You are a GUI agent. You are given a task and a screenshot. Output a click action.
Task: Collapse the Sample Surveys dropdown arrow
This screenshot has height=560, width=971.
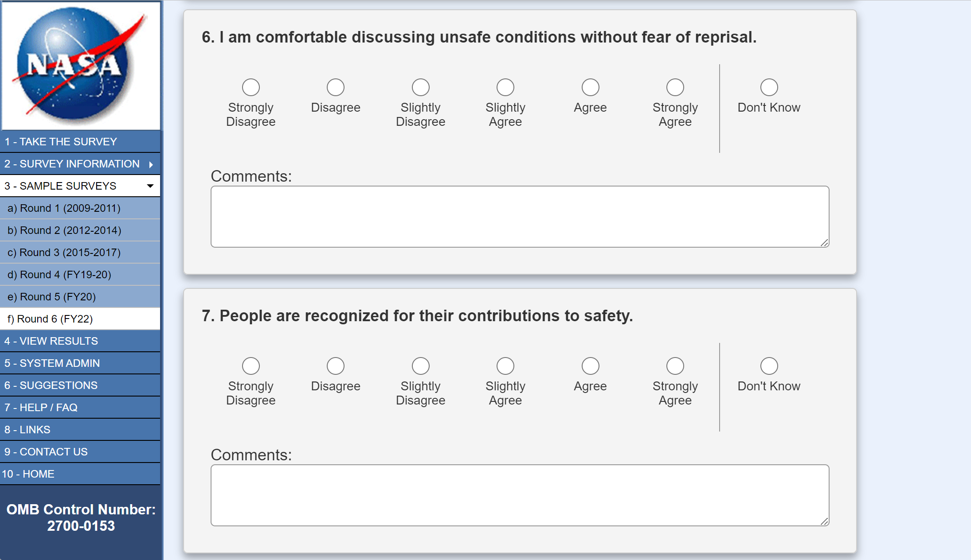pyautogui.click(x=150, y=186)
